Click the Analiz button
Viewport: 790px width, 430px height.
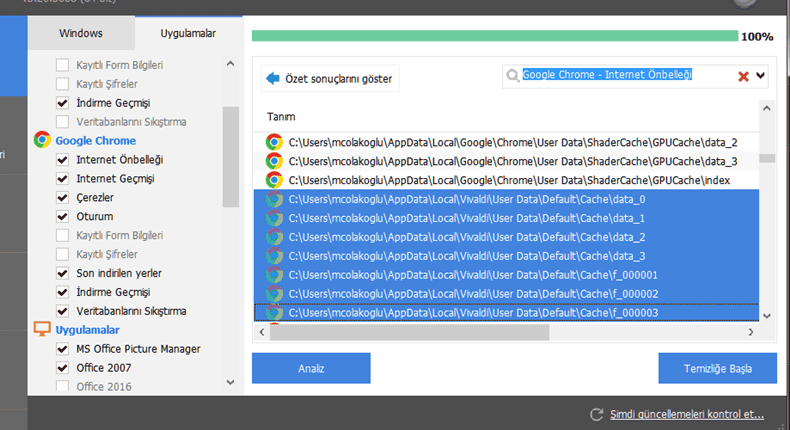point(311,368)
